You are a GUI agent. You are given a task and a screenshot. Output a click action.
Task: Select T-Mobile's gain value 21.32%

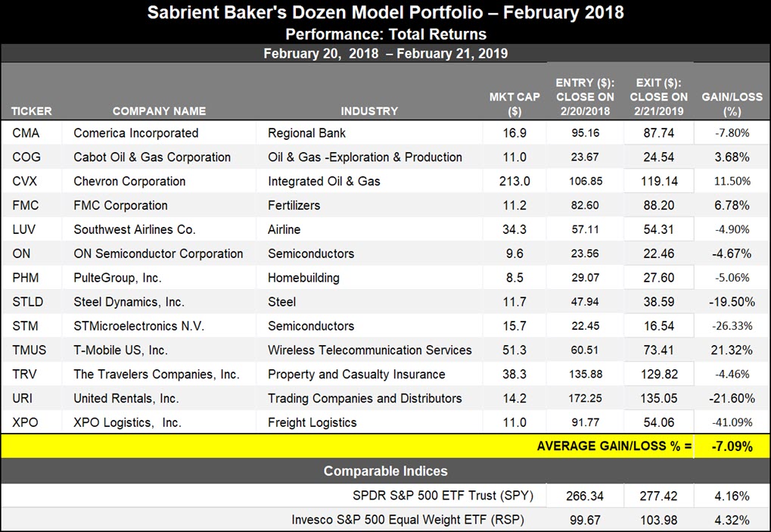732,350
